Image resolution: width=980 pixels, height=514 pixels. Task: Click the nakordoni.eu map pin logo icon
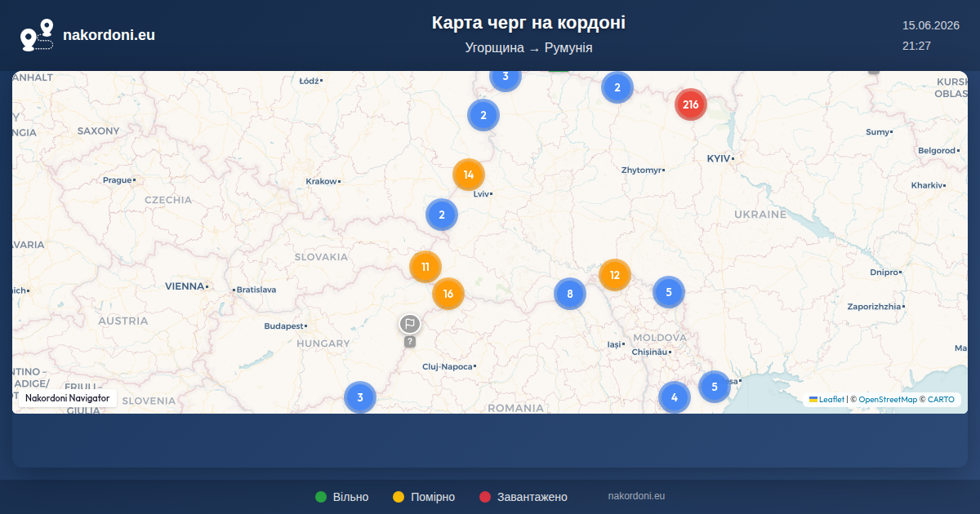click(37, 35)
